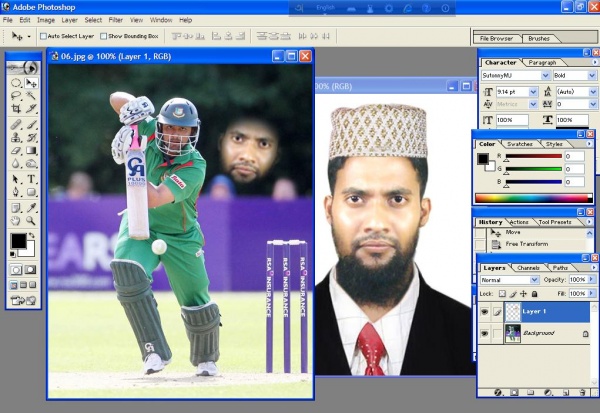
Task: Enable the Auto Select Layer checkbox
Action: [43, 36]
